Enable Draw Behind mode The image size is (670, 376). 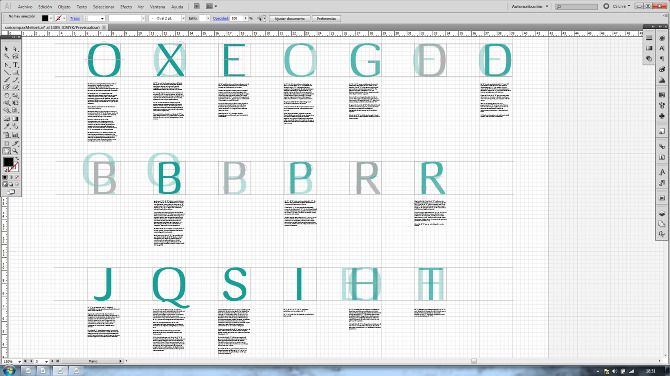(11, 185)
